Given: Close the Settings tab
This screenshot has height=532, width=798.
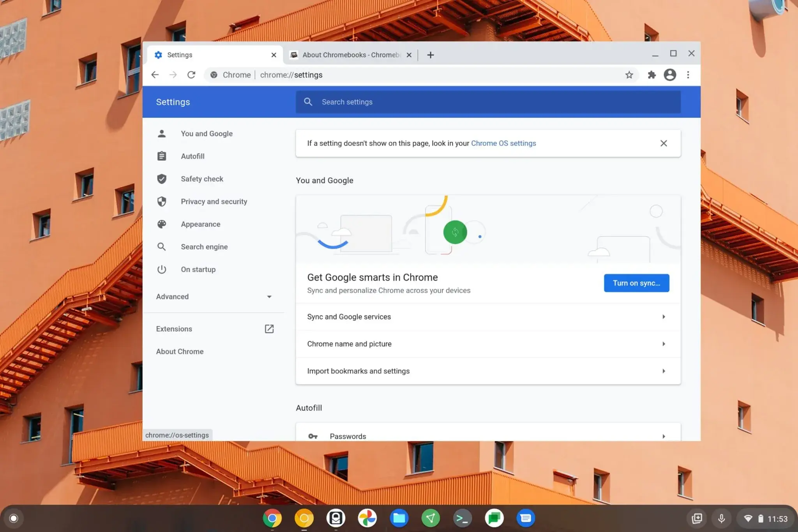Looking at the screenshot, I should (274, 55).
